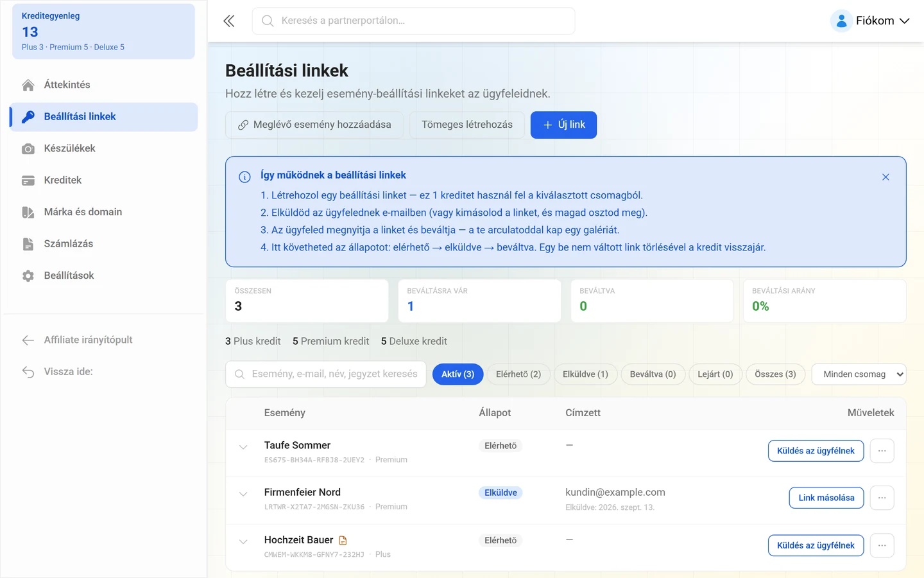The height and width of the screenshot is (578, 924).
Task: Open more actions for Hochzeit Bauer
Action: tap(882, 545)
